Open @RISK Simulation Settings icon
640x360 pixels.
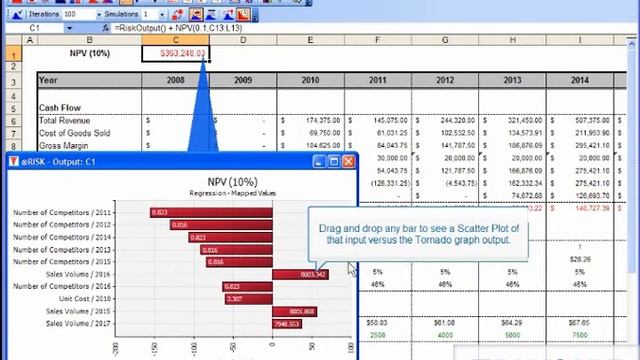click(17, 15)
